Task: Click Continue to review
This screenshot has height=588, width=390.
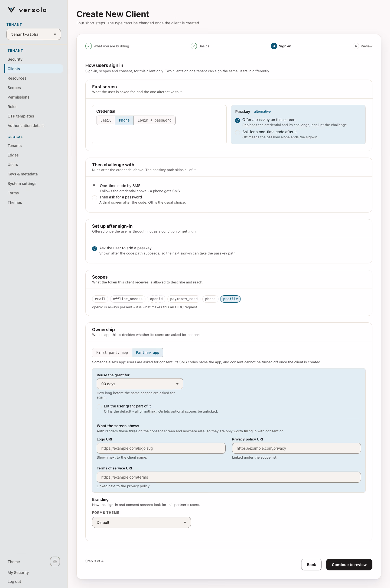Action: tap(349, 565)
